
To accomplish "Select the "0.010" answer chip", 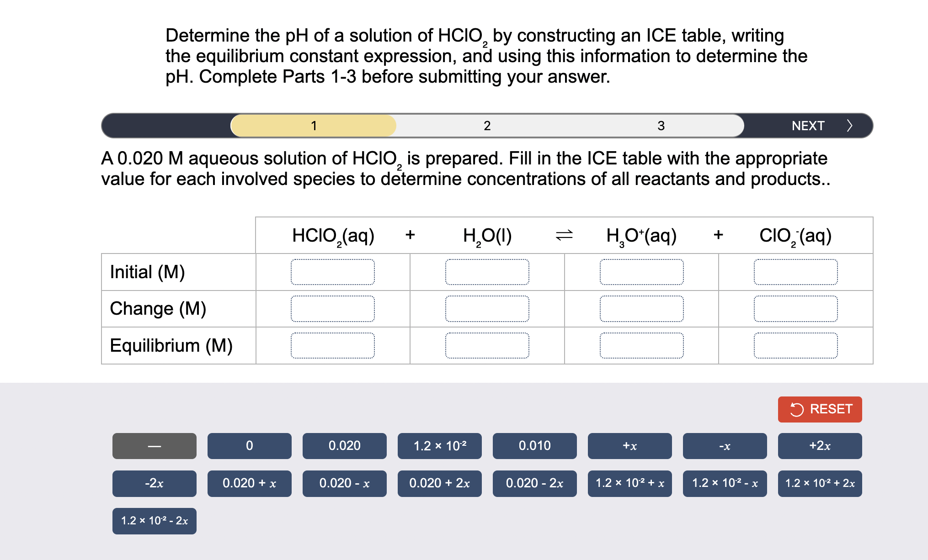I will point(534,446).
